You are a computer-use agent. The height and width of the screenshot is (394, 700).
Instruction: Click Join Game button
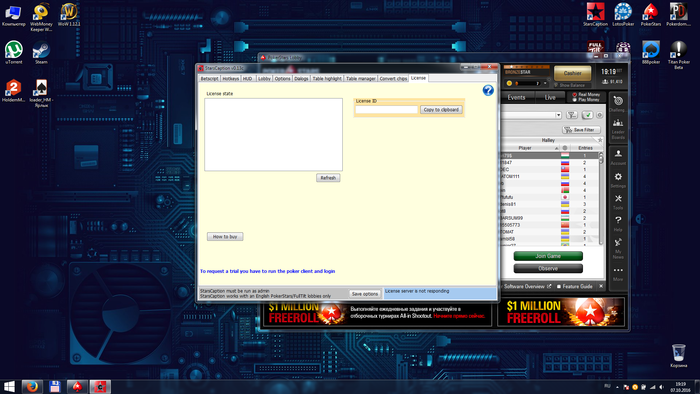click(548, 256)
